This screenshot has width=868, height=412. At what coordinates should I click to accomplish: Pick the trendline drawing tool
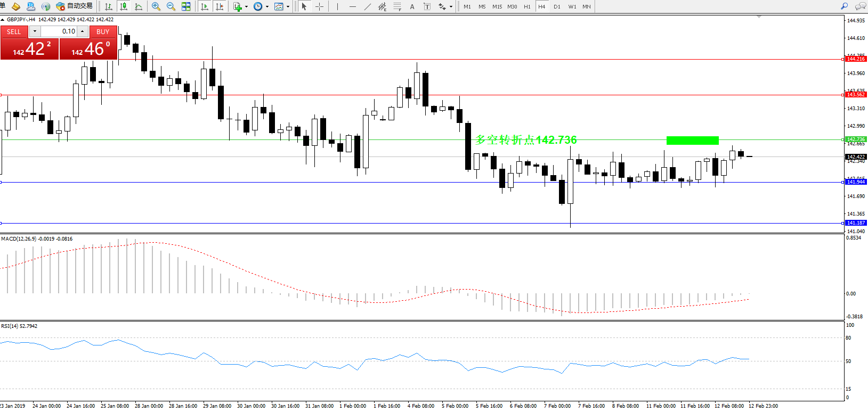pos(368,6)
